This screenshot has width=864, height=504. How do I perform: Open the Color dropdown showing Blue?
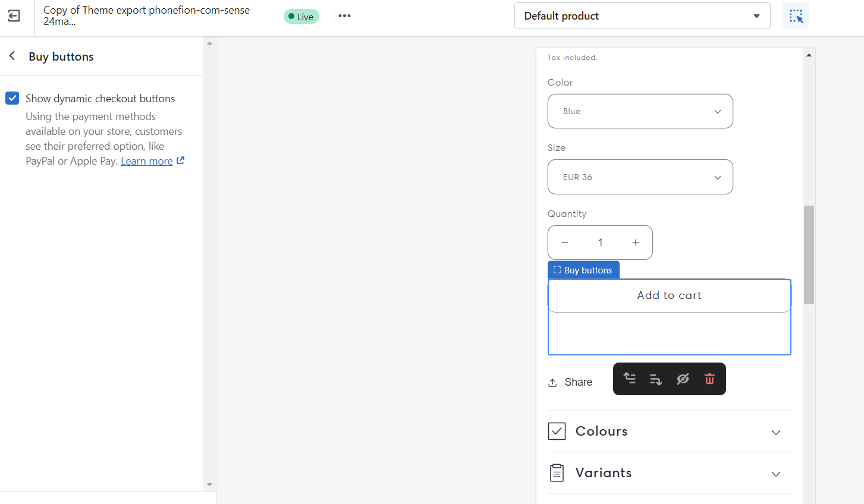[640, 111]
